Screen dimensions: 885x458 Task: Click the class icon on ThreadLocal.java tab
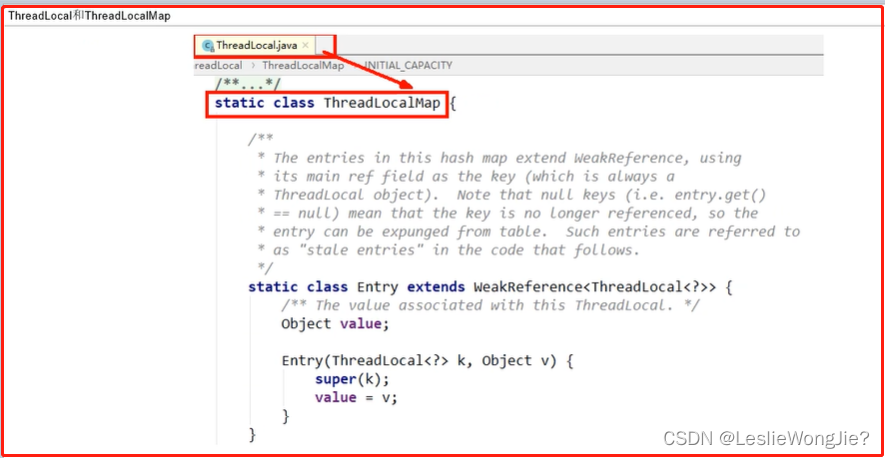click(208, 46)
